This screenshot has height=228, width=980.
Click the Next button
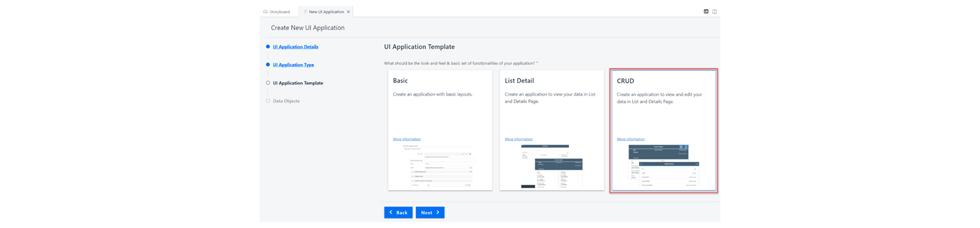[x=430, y=213]
